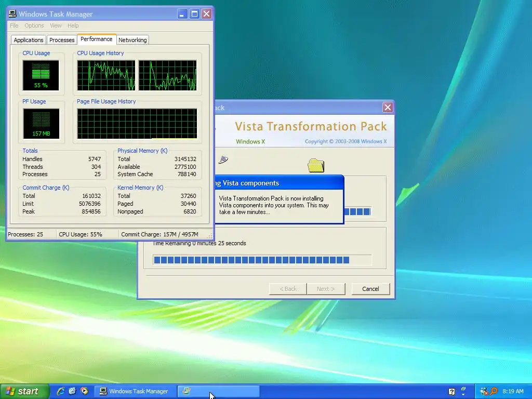Launch Windows Media Player from Quick Launch
The image size is (532, 399).
click(84, 391)
